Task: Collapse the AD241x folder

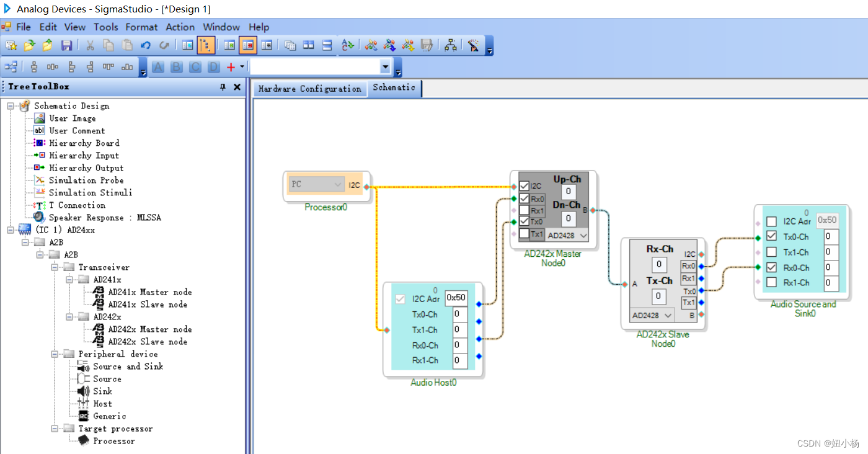Action: coord(70,280)
